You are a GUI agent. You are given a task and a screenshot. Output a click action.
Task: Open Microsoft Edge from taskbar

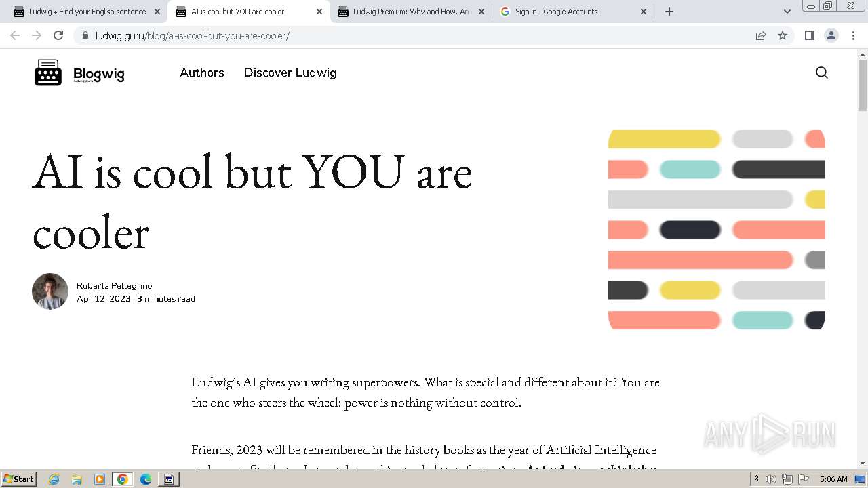[145, 479]
